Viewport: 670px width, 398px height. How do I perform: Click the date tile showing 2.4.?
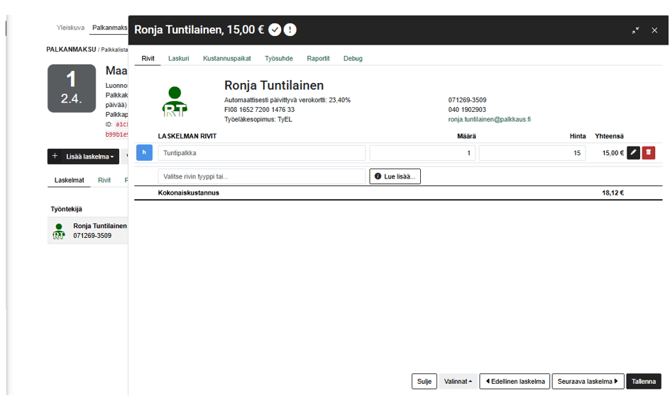[72, 88]
